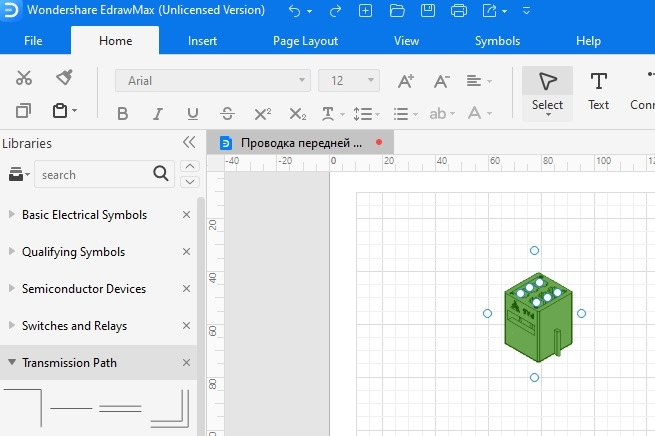This screenshot has width=655, height=436.
Task: Open the font size 12 dropdown
Action: tap(349, 81)
